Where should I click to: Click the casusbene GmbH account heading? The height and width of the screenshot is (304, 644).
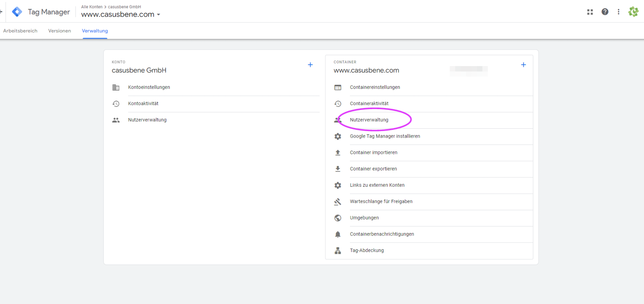(139, 70)
